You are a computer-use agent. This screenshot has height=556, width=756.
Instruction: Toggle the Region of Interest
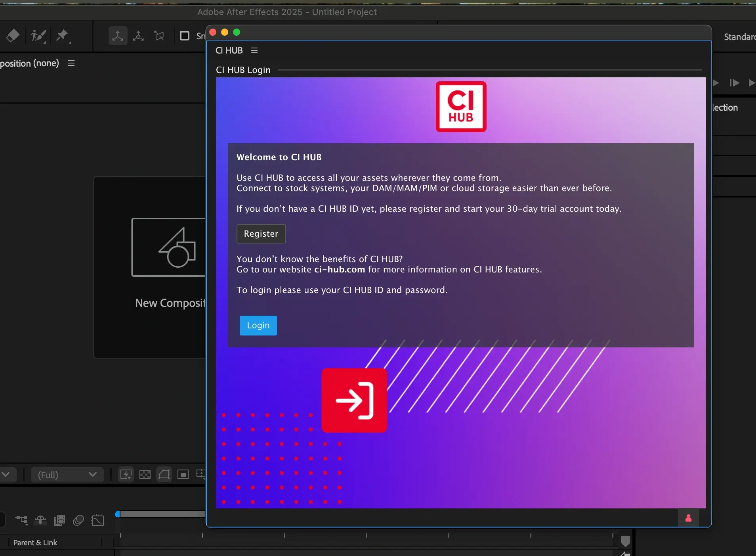(183, 474)
